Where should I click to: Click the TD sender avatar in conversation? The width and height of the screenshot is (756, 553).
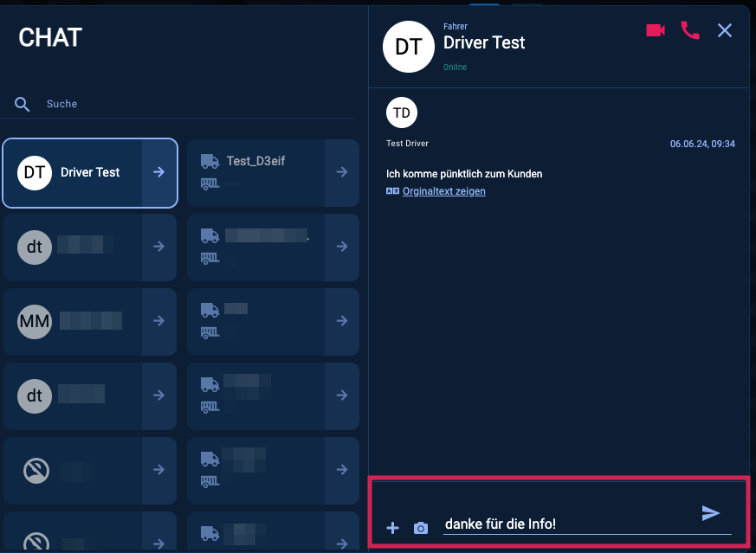402,113
